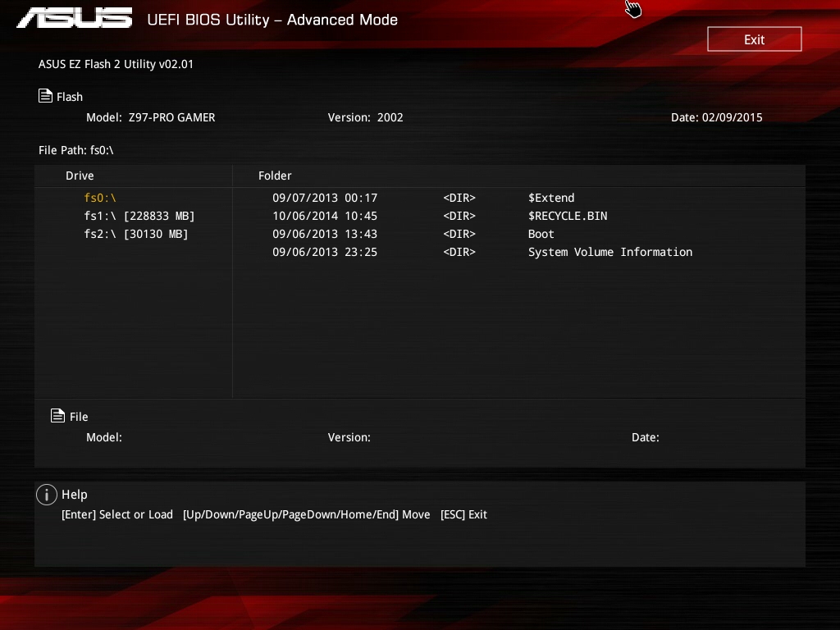
Task: Click Model: Z97-PRO GAMER text
Action: (x=151, y=117)
